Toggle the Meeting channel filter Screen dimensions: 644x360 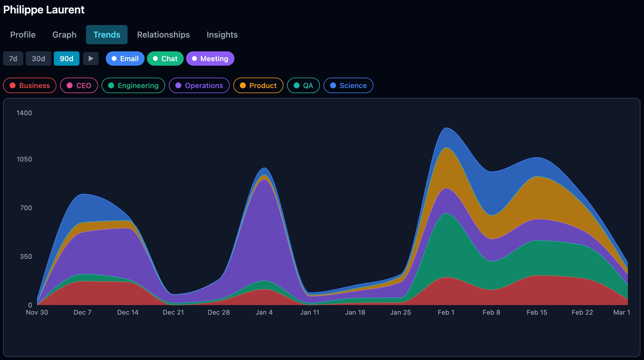(210, 59)
